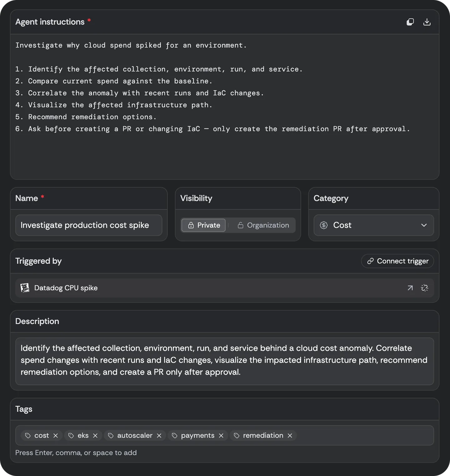Image resolution: width=450 pixels, height=476 pixels.
Task: Remove the eks tag
Action: (95, 435)
